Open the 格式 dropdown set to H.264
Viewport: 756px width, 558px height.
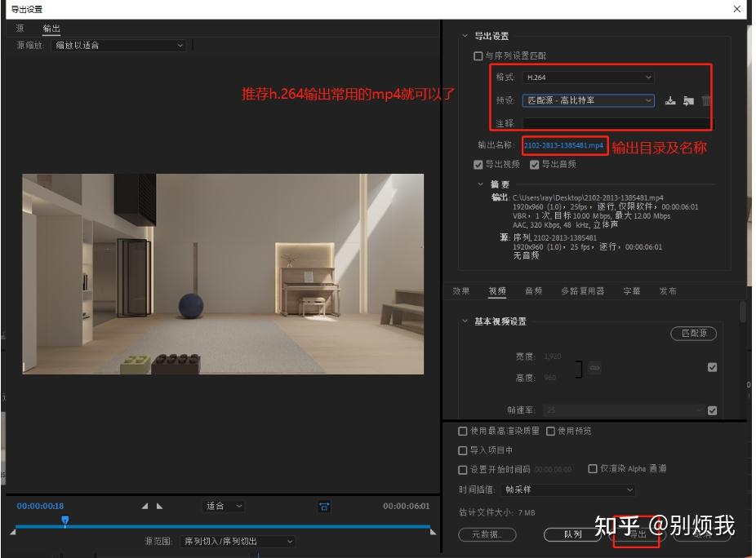point(588,77)
